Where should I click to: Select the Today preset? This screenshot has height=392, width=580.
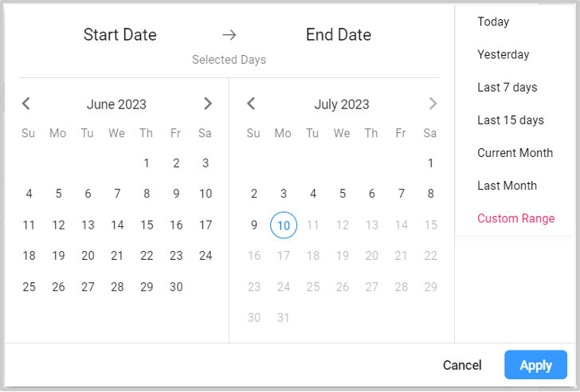coord(493,22)
